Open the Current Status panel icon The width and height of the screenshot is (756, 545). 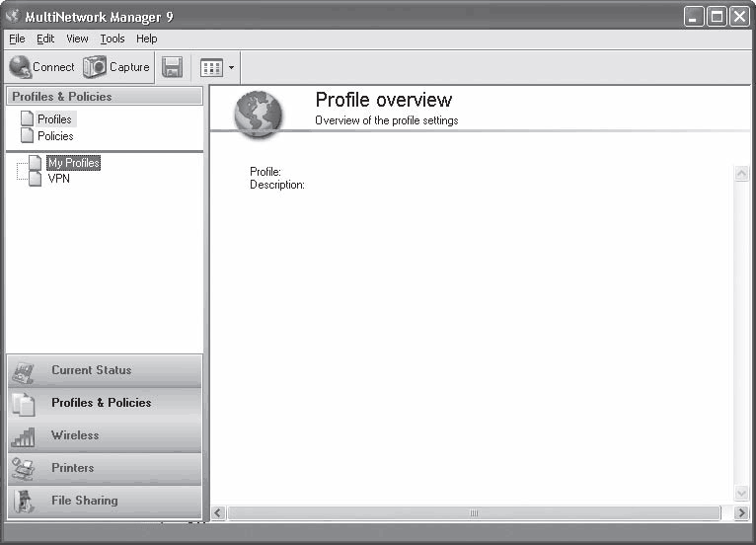click(23, 372)
